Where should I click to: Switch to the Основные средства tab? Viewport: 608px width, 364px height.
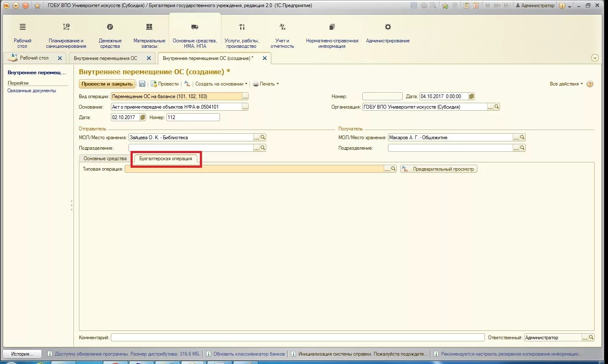coord(105,159)
